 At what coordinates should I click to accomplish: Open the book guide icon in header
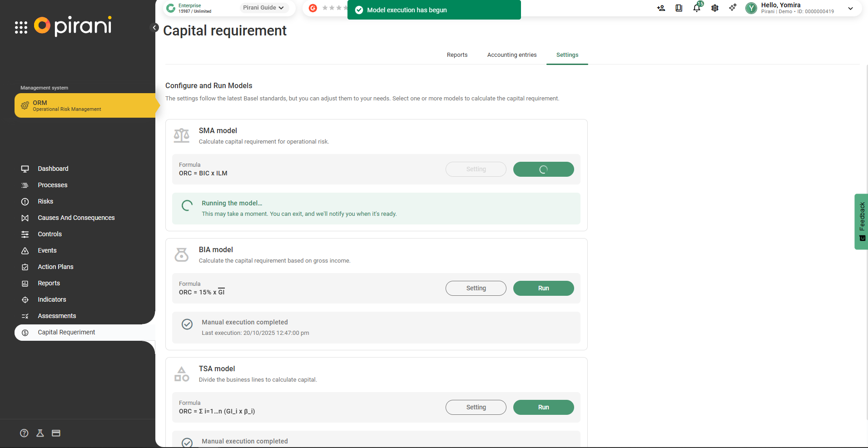point(679,8)
